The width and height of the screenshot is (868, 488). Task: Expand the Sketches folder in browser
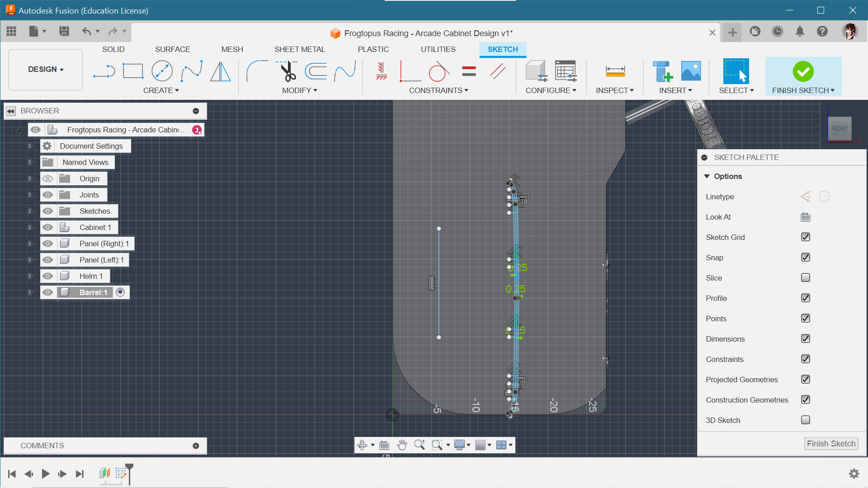point(30,211)
